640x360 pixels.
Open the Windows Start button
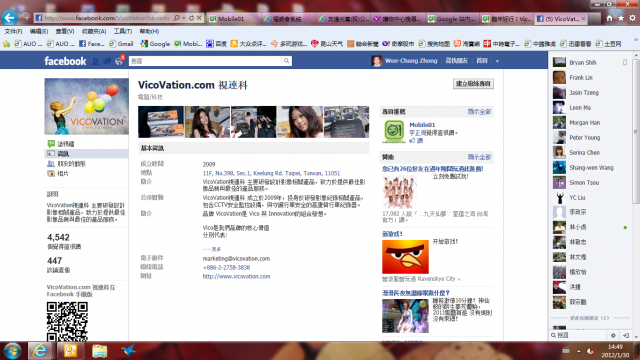pyautogui.click(x=12, y=351)
